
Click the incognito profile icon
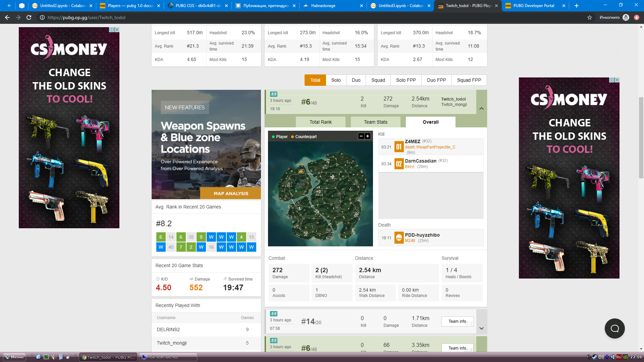tap(626, 17)
